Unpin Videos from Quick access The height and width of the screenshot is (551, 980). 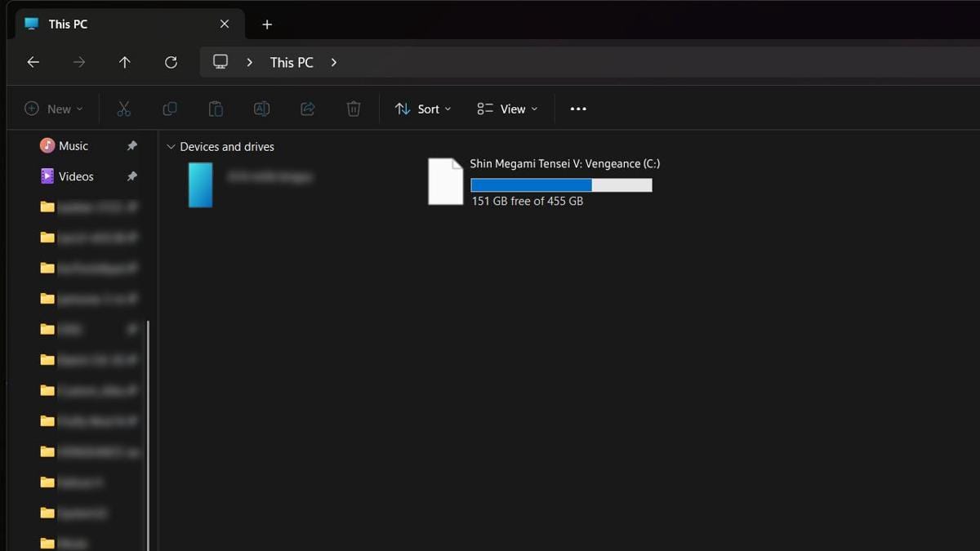pos(131,176)
